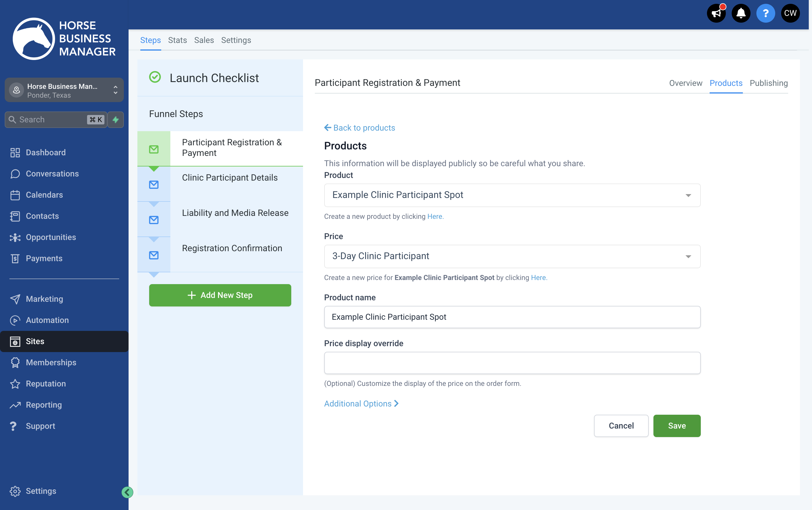Image resolution: width=812 pixels, height=510 pixels.
Task: Click the envelope icon for Participant Registration & Payment
Action: (x=154, y=149)
